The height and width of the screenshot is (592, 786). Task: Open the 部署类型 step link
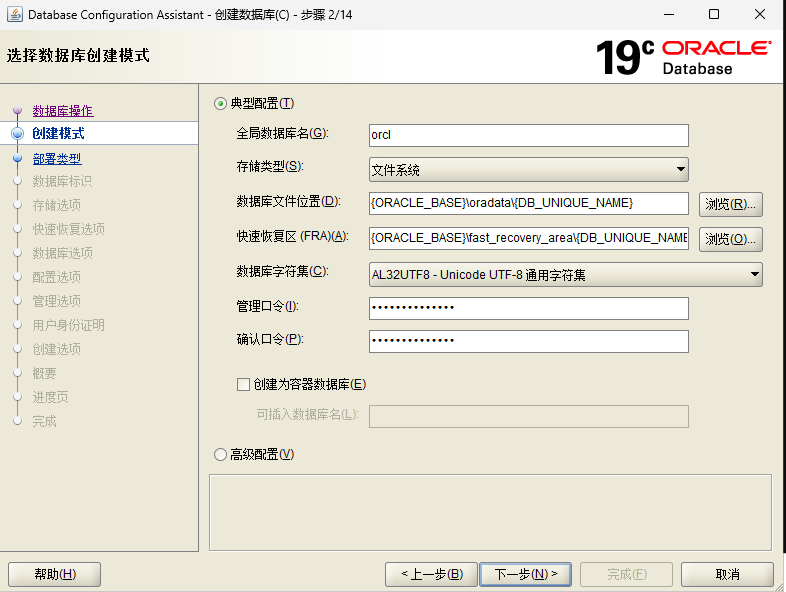(x=57, y=159)
